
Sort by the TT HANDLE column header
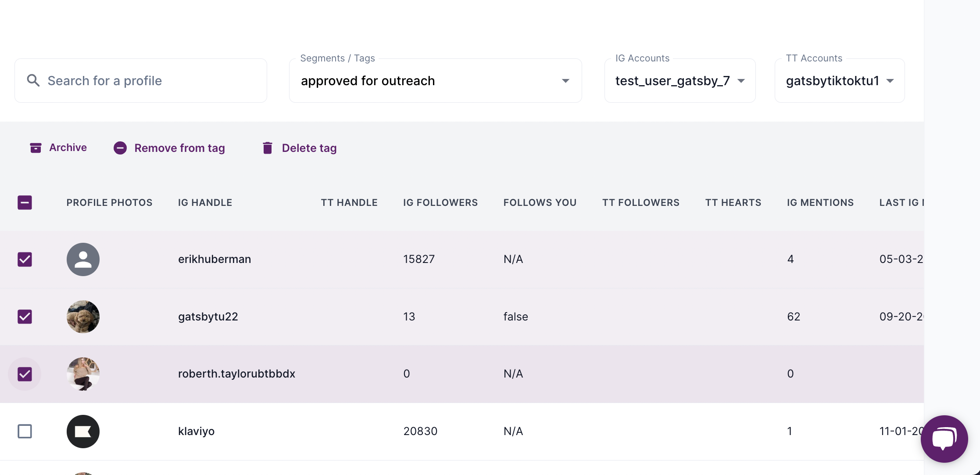point(349,202)
